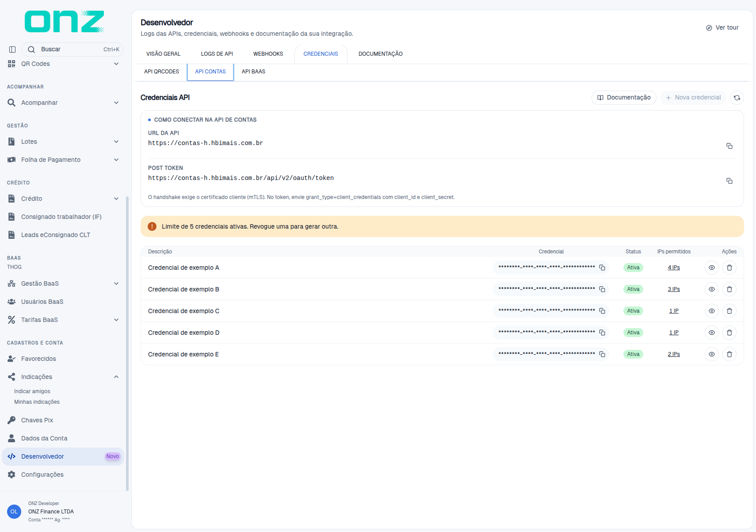Viewport: 756px width, 532px height.
Task: Collapse the Indicações menu
Action: tap(63, 377)
